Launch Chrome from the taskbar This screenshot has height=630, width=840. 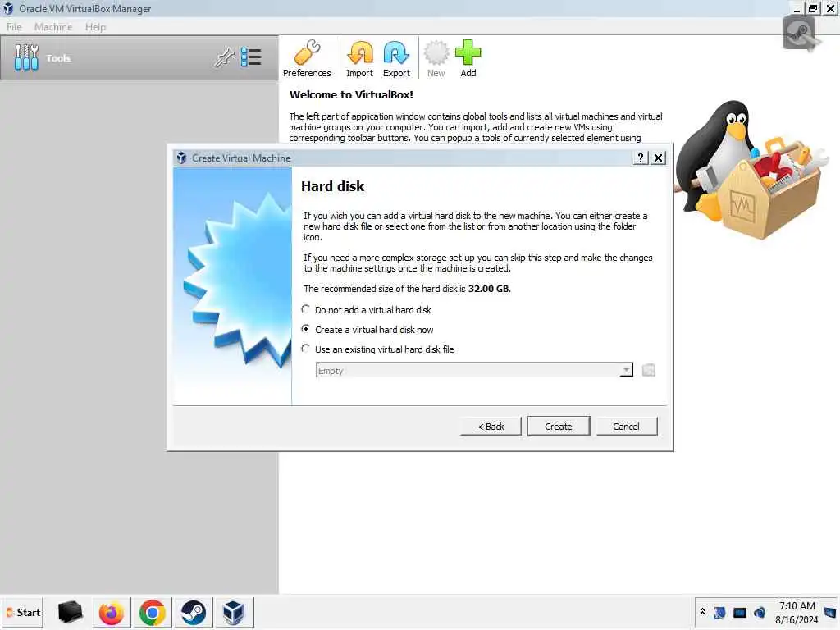(x=152, y=612)
